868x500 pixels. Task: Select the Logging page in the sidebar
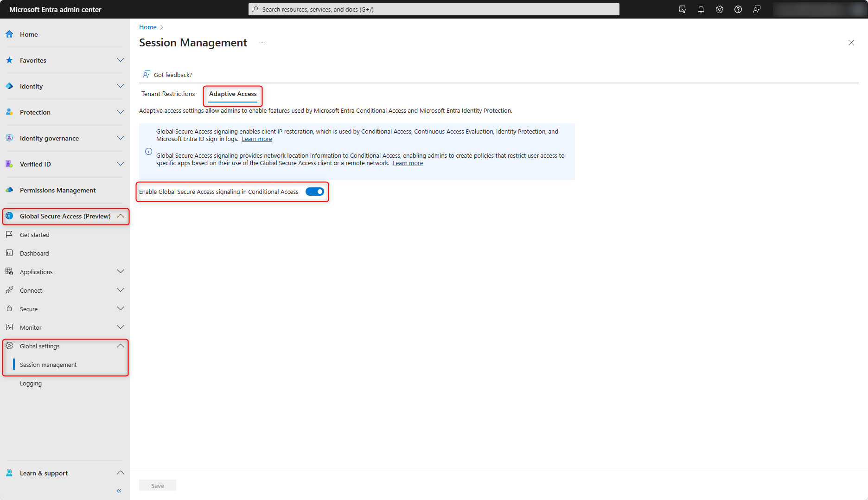(x=31, y=383)
